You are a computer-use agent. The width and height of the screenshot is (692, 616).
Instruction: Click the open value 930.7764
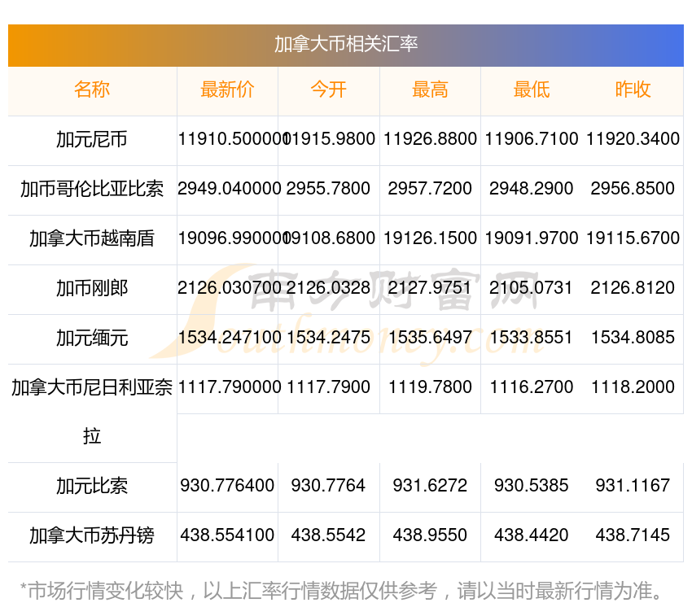(328, 486)
